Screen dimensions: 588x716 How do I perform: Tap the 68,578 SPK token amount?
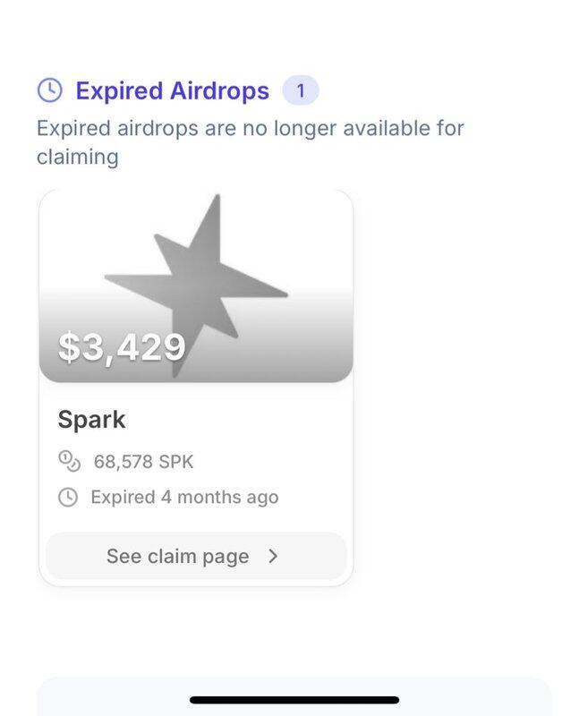143,463
